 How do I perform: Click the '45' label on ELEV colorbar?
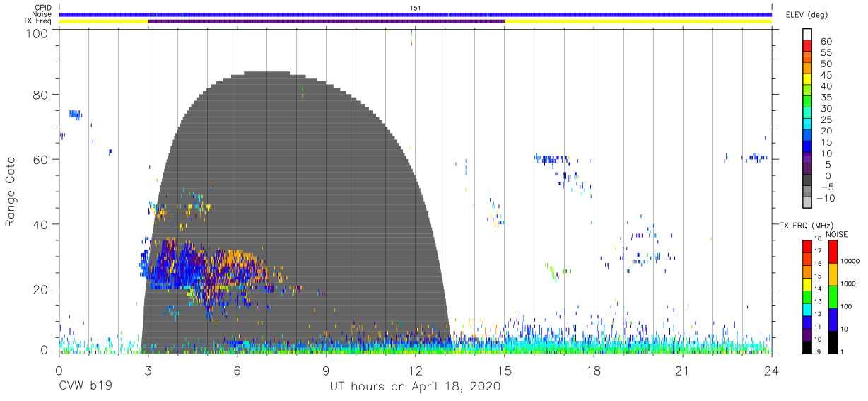click(x=826, y=75)
